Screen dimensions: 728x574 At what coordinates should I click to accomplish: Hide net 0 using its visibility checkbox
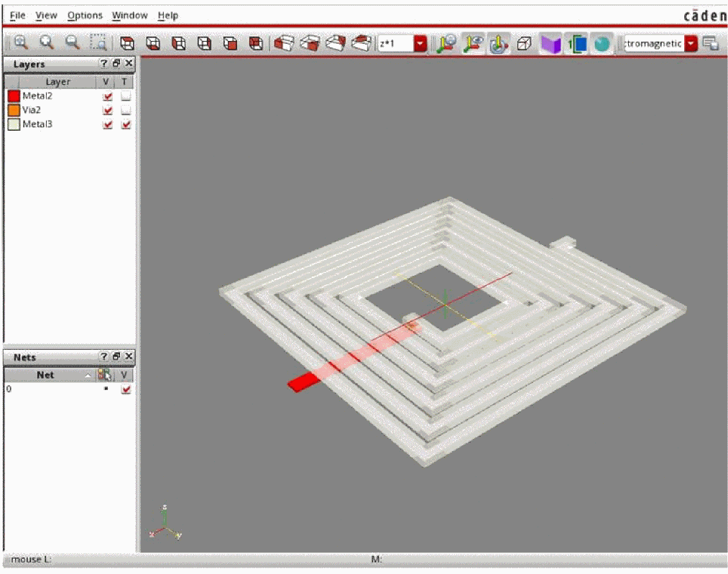[126, 389]
